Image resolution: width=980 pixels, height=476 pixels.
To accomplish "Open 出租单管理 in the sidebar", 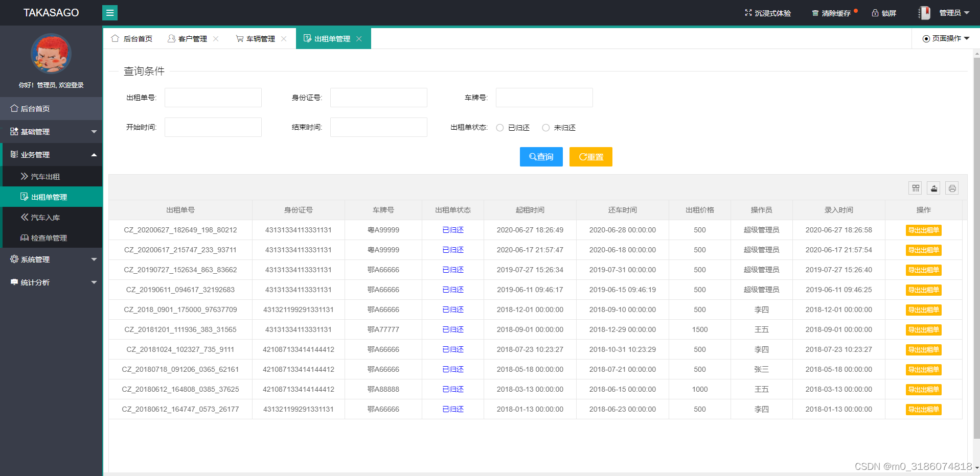I will pyautogui.click(x=52, y=197).
